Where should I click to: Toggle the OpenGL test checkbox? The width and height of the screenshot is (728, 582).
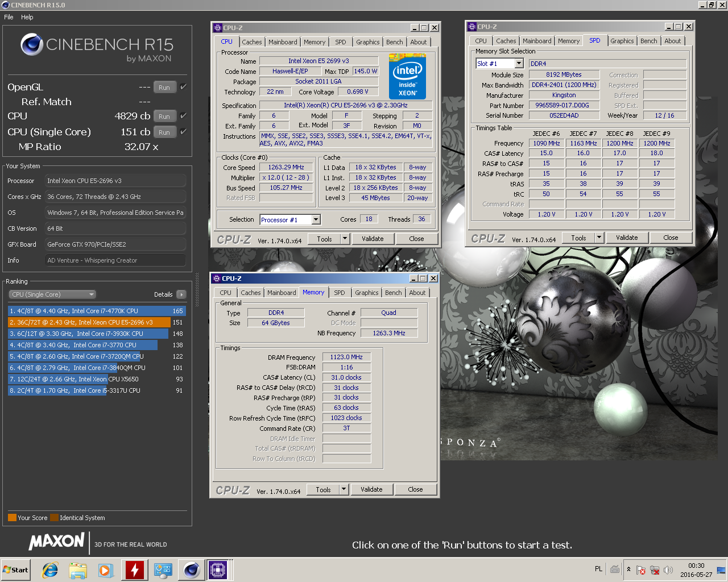(183, 87)
